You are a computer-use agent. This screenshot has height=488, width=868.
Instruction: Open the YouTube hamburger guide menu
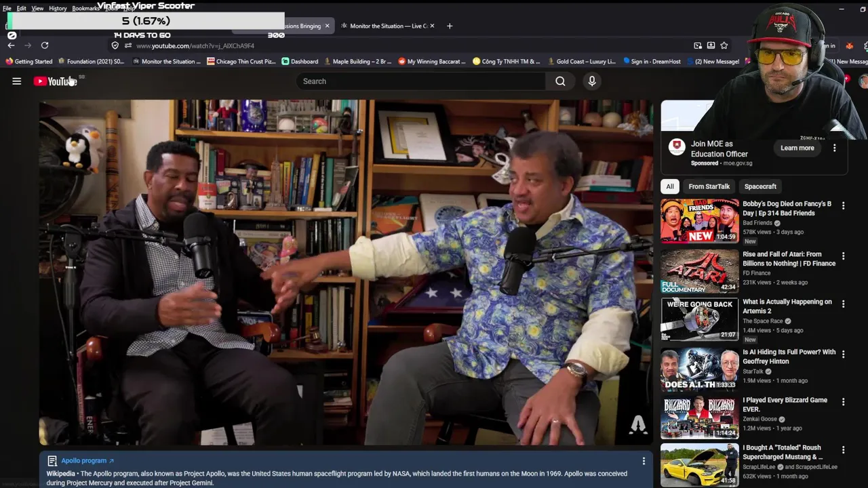pos(17,81)
